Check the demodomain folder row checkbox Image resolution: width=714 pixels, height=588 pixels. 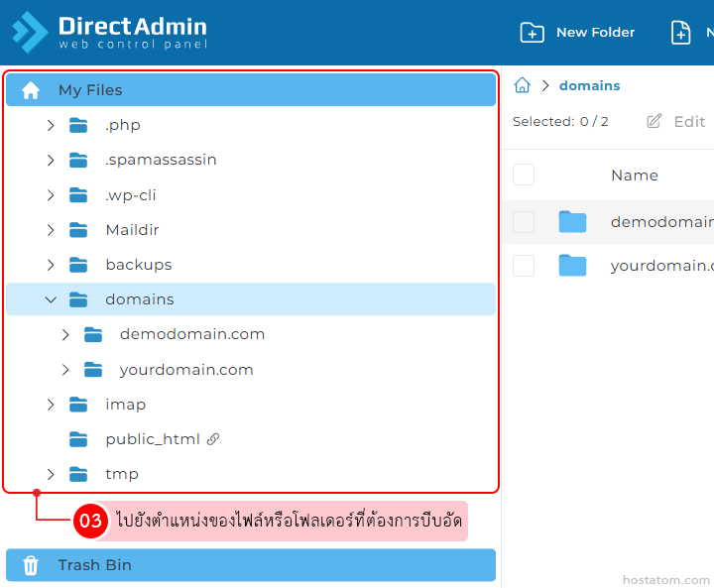coord(524,222)
